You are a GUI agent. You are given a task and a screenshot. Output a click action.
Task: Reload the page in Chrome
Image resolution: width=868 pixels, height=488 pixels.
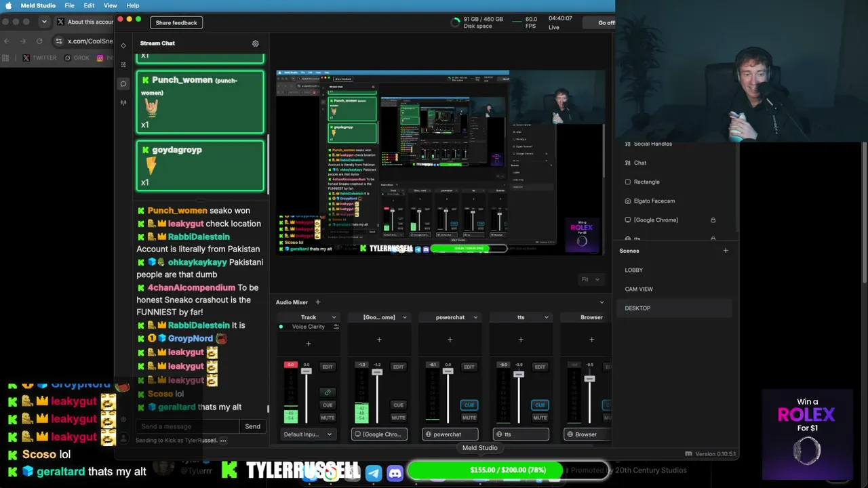click(x=39, y=41)
